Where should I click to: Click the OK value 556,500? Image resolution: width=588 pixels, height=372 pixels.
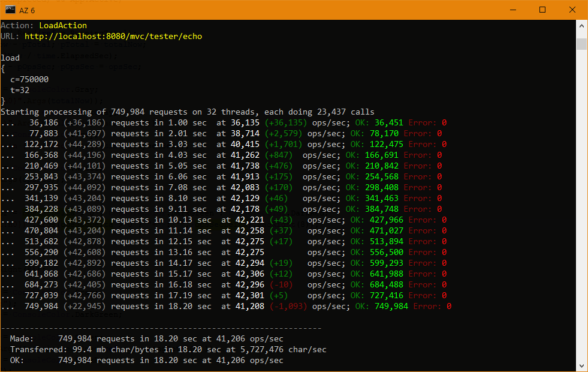tap(386, 253)
